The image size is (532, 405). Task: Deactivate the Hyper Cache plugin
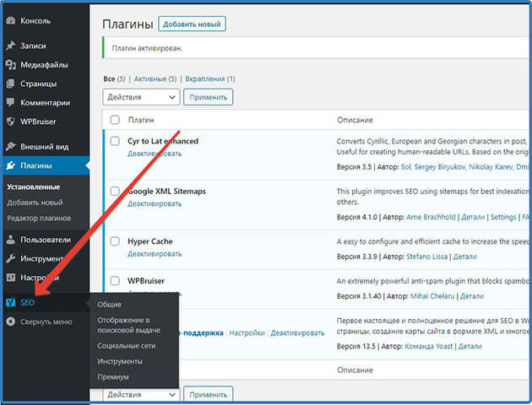point(155,254)
